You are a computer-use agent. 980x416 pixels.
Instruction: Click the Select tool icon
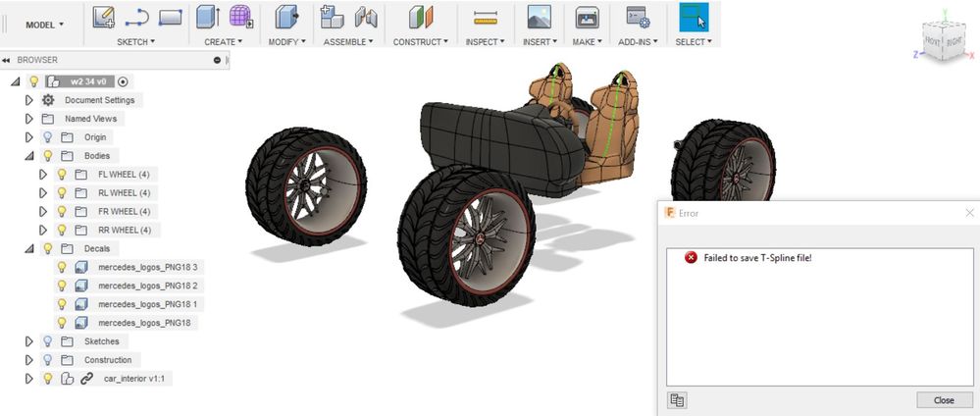[694, 17]
